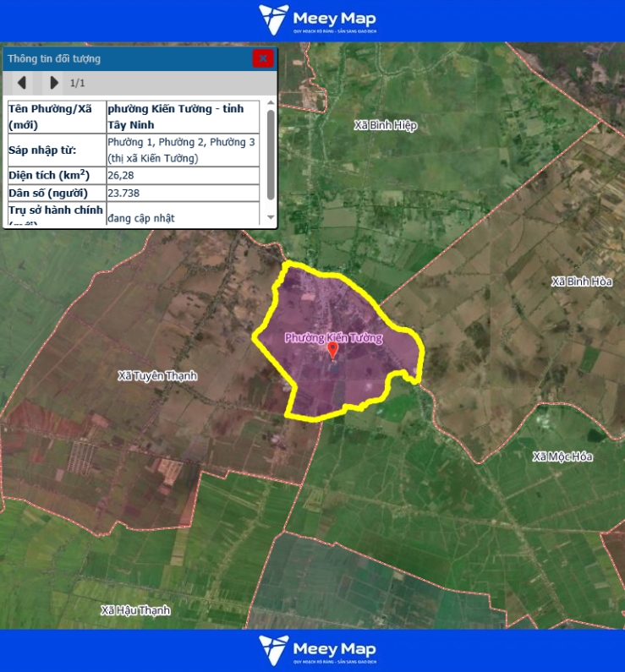
Task: Click the Sáp nhập từ merged wards cell
Action: (182, 150)
